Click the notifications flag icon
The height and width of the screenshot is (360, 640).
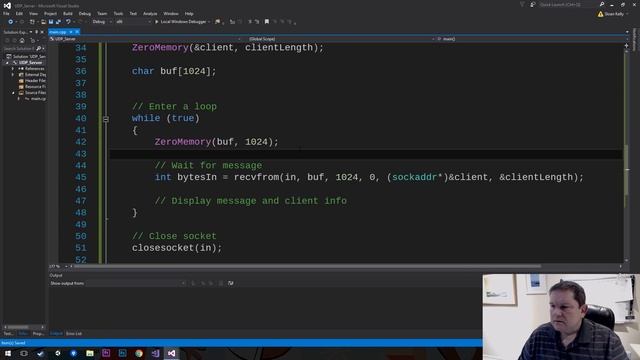click(522, 4)
